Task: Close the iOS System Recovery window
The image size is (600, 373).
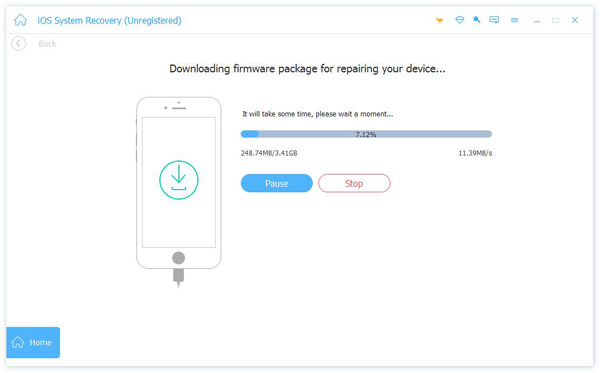Action: click(x=575, y=20)
